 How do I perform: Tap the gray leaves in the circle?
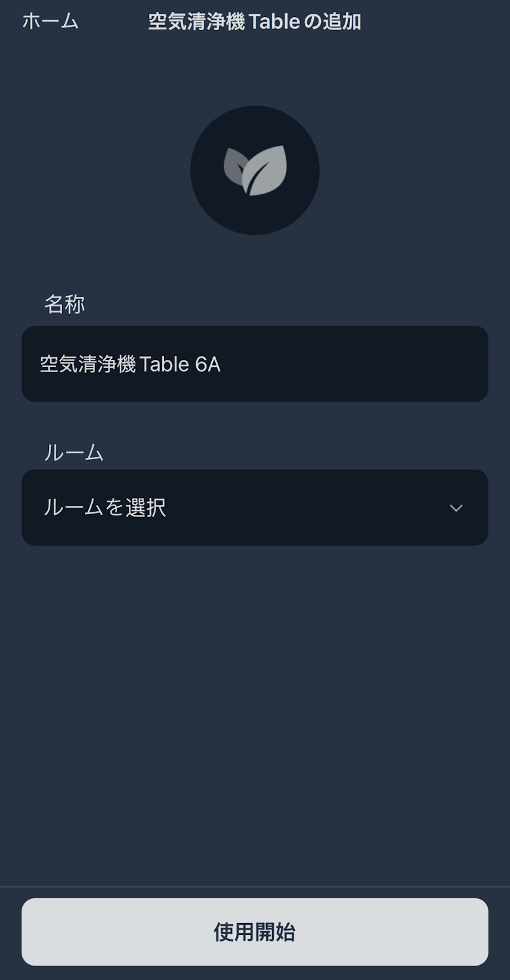click(x=255, y=170)
